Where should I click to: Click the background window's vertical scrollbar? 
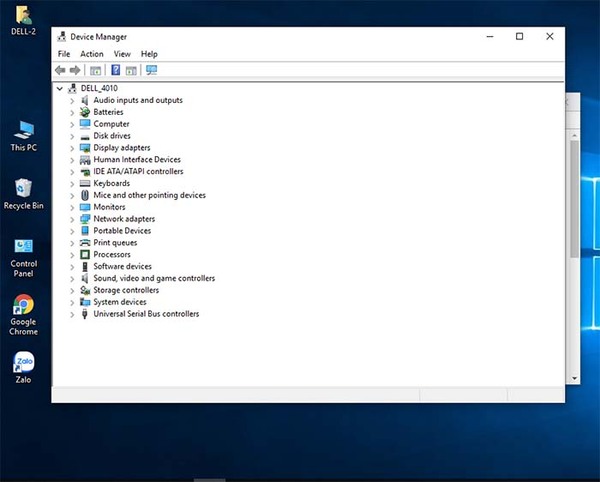click(x=573, y=200)
